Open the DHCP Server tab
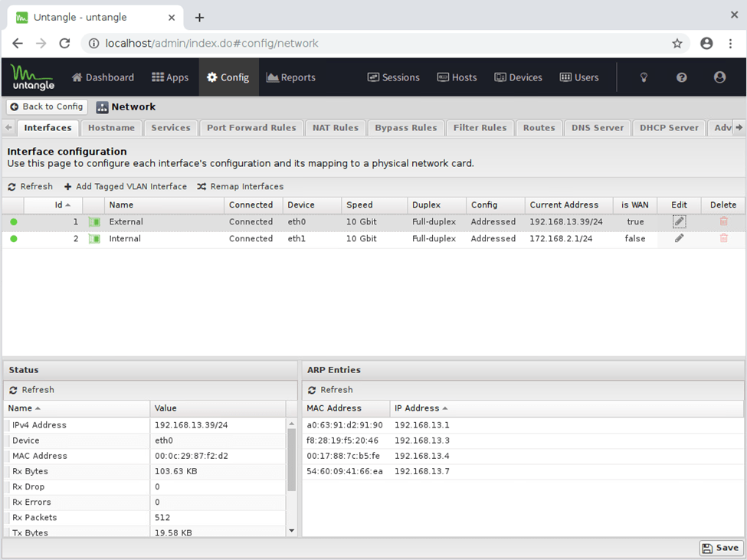This screenshot has width=747, height=560. [669, 128]
